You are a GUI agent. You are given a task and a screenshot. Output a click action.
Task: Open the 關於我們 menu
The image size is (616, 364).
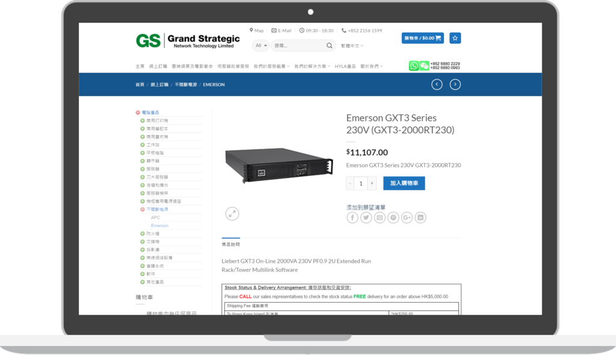tap(372, 66)
